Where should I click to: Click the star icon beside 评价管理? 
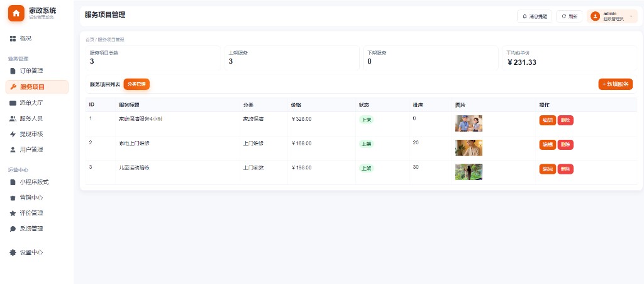[13, 213]
